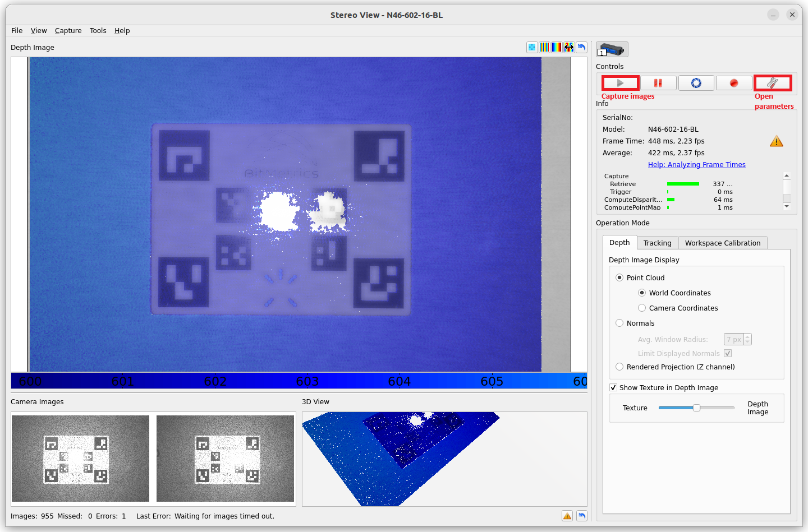The height and width of the screenshot is (532, 808).
Task: Click the single-shot aperture capture icon
Action: [x=696, y=83]
